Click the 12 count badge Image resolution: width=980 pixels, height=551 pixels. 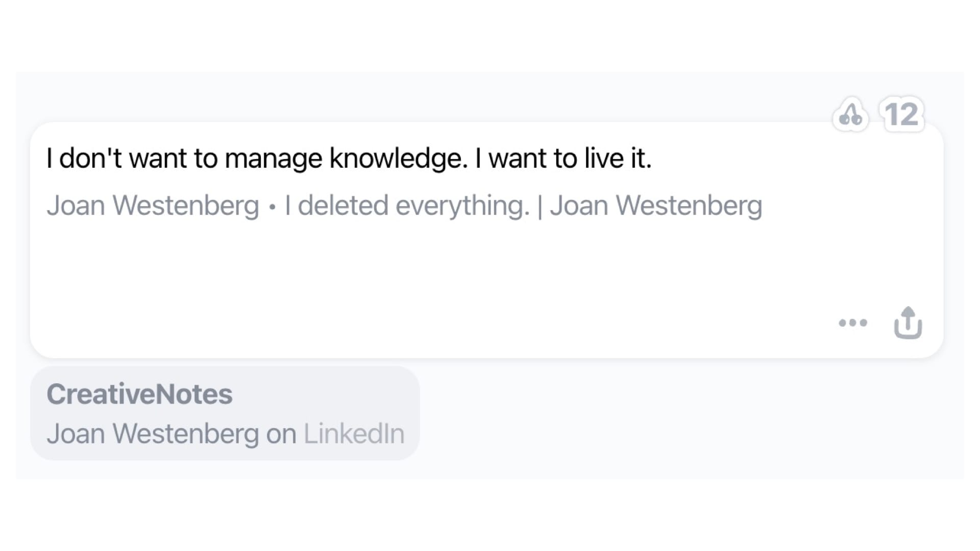(x=902, y=114)
